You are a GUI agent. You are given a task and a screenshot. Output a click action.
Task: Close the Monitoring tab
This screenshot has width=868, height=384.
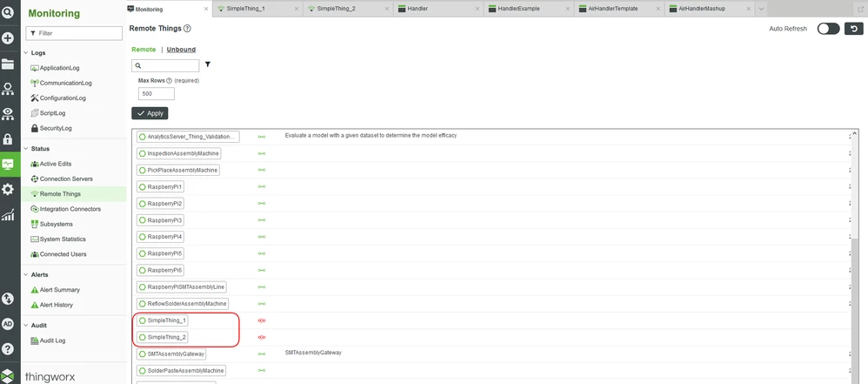(x=206, y=9)
